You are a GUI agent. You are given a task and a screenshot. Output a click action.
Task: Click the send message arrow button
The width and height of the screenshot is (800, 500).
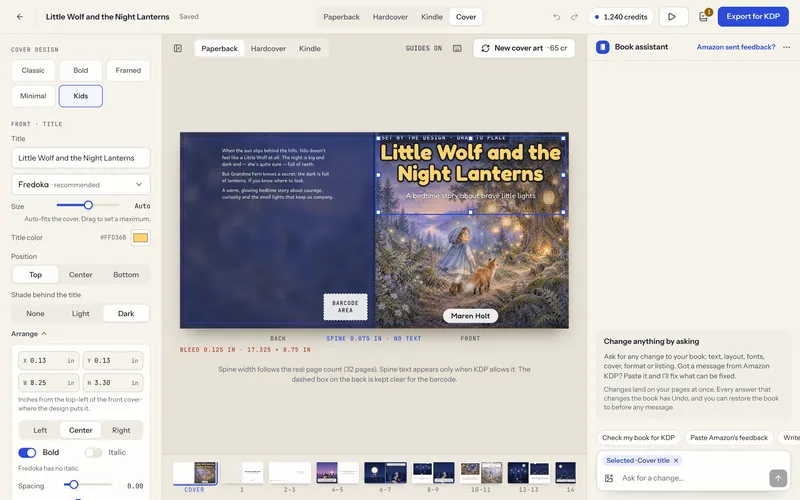pos(778,478)
